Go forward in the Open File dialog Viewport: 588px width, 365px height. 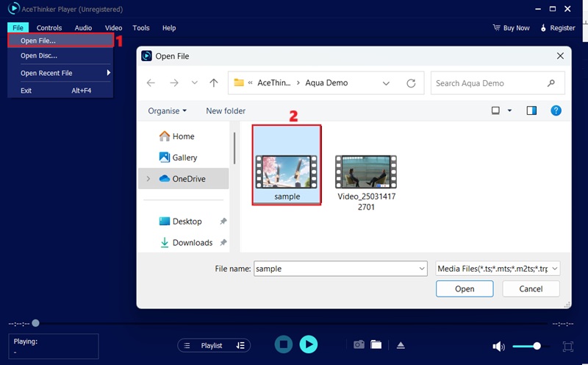click(174, 83)
